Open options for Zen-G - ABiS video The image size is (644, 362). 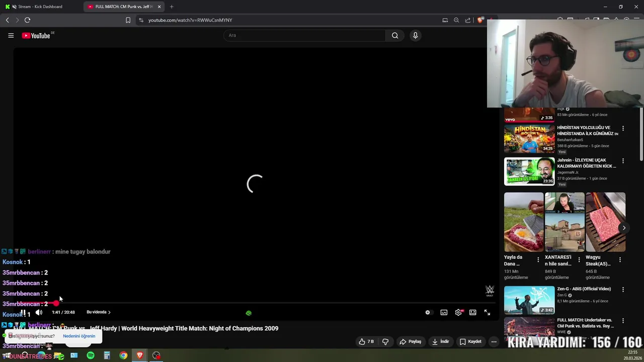(x=623, y=290)
